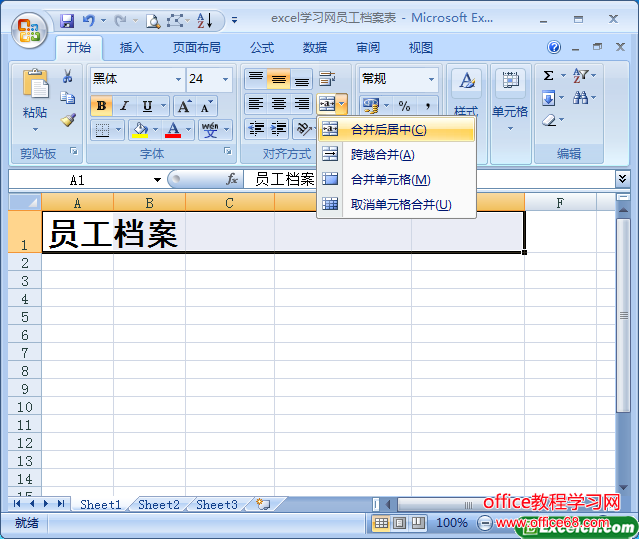Screen dimensions: 639x539
Task: Insert AutoSum formula
Action: (x=549, y=76)
